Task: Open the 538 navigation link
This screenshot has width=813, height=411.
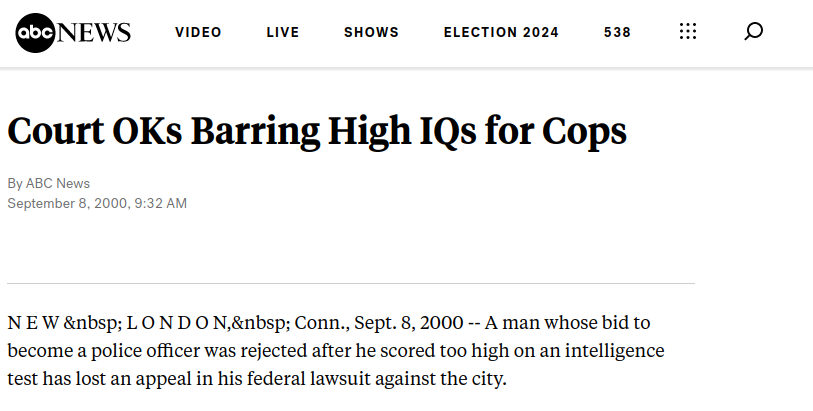Action: (x=617, y=32)
